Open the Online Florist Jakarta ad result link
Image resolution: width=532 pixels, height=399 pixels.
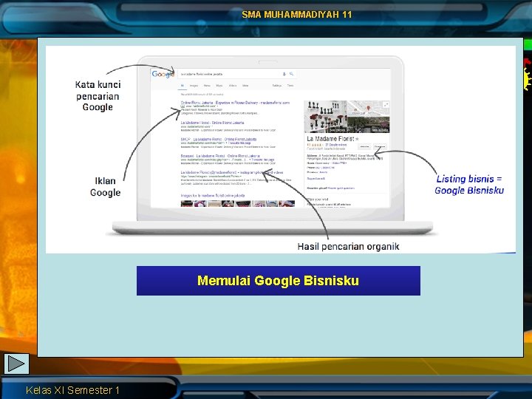coord(235,103)
